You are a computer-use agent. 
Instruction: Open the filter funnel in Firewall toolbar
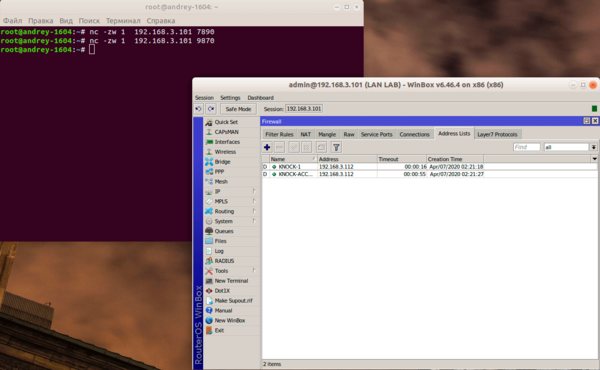tap(336, 147)
